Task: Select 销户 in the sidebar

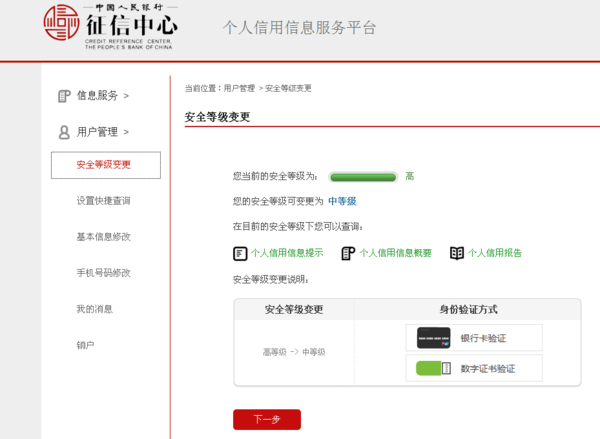Action: click(x=85, y=345)
